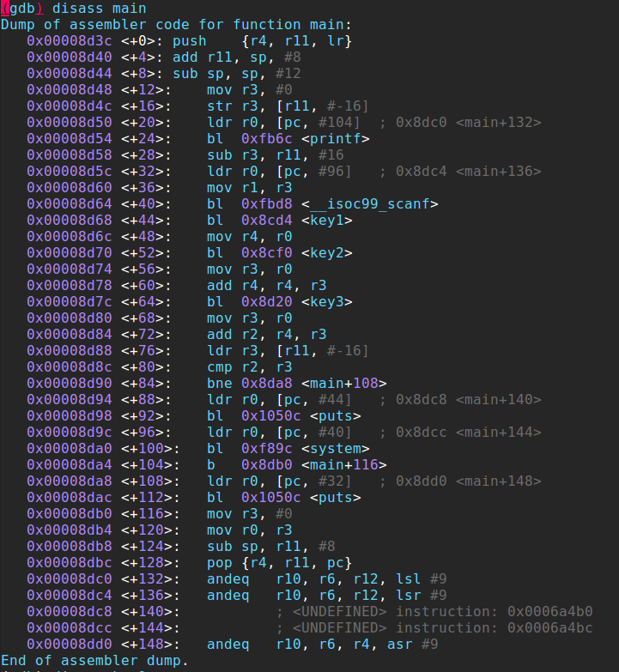
Task: Click the 'add r2, r4, r3' instruction
Action: (x=267, y=334)
